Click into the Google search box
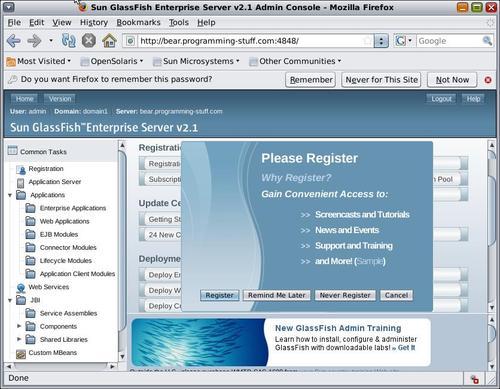500x389 pixels. 449,41
